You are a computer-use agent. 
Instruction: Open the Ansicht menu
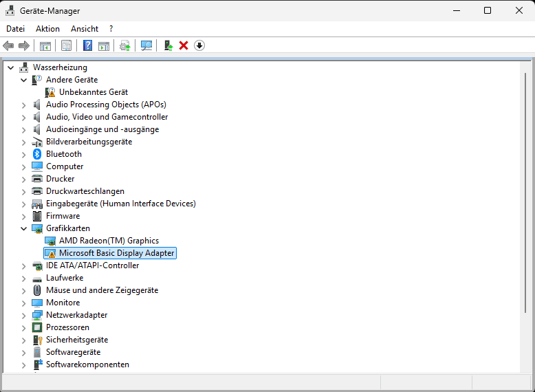click(85, 29)
